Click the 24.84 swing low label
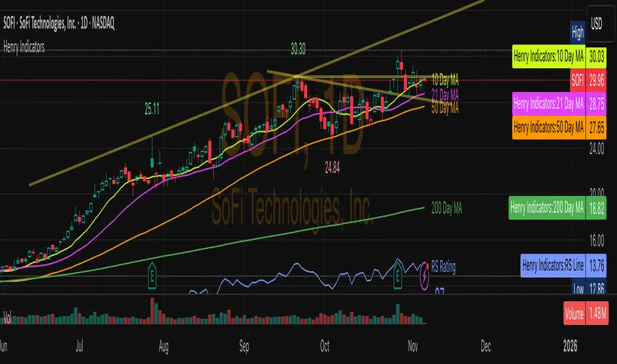This screenshot has width=617, height=364. (x=332, y=168)
